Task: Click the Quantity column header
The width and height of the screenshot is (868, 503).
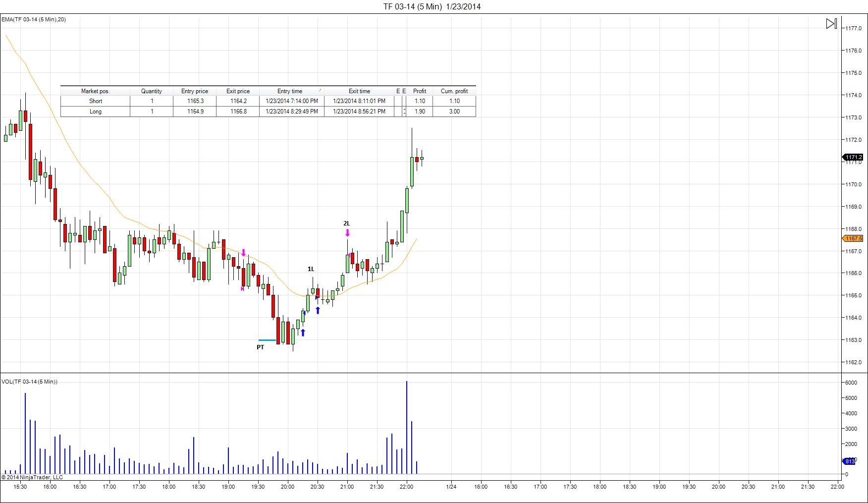Action: (151, 91)
